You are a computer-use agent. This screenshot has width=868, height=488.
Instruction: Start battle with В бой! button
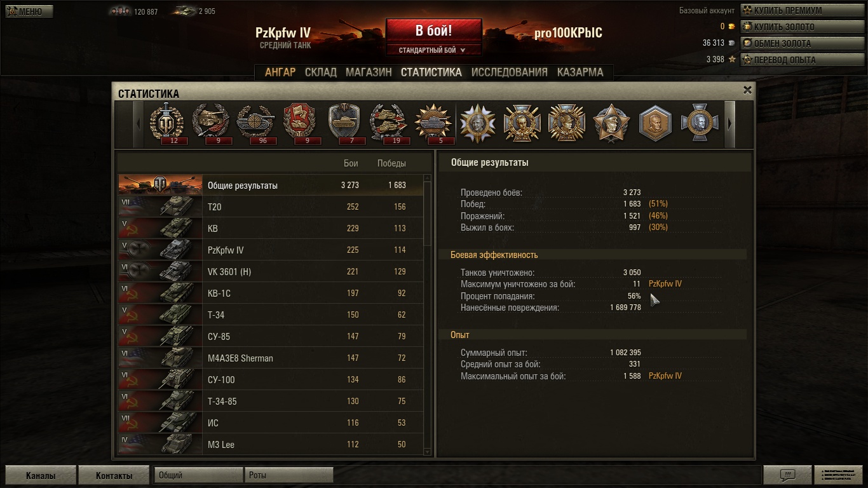click(x=433, y=30)
